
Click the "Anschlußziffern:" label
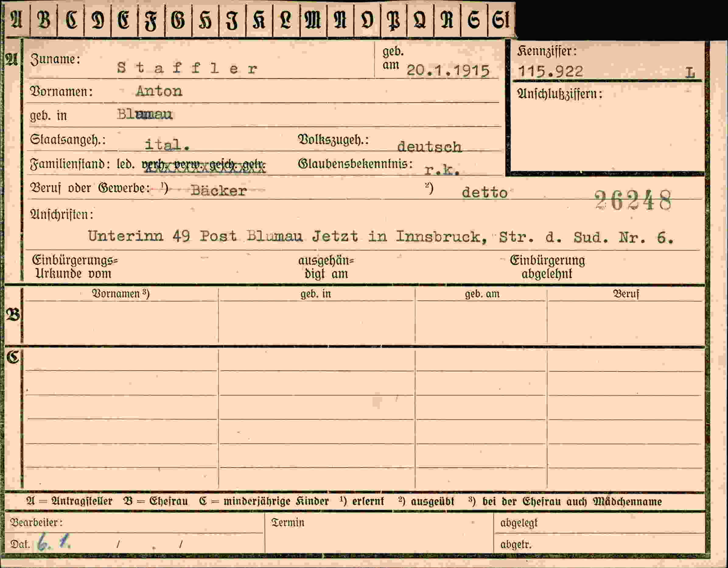coord(560,94)
